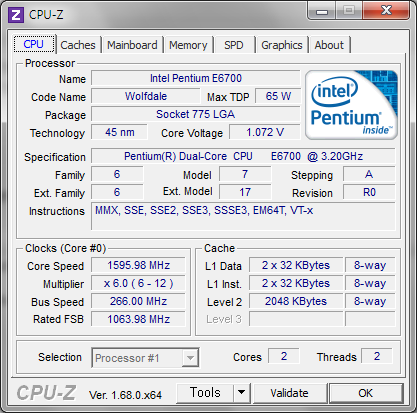Click the L1 Inst. 8-way associativity value
The width and height of the screenshot is (417, 413).
[370, 283]
